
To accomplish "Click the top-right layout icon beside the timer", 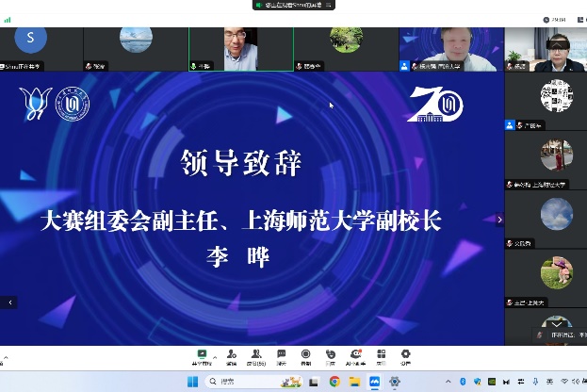I will click(580, 20).
